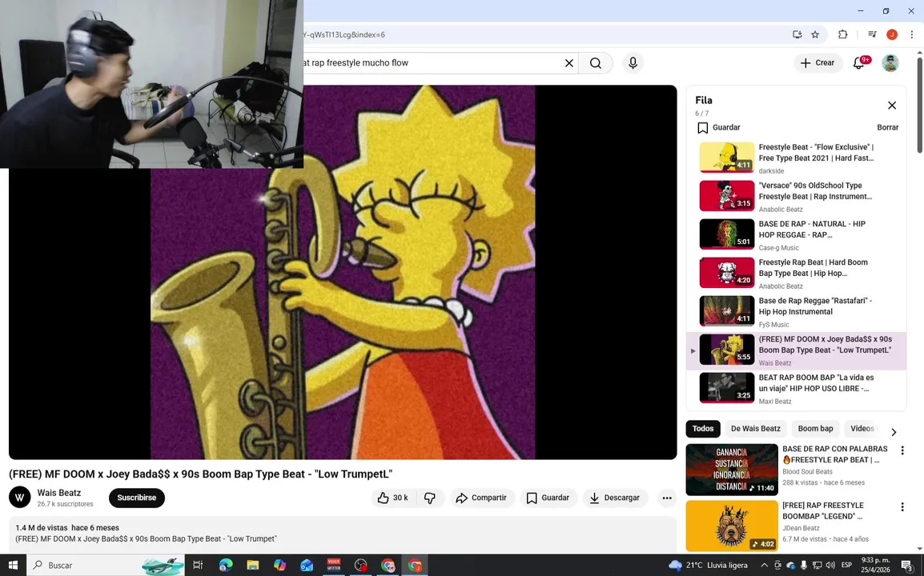The height and width of the screenshot is (576, 924).
Task: Clear the queue with Borrar
Action: click(887, 127)
